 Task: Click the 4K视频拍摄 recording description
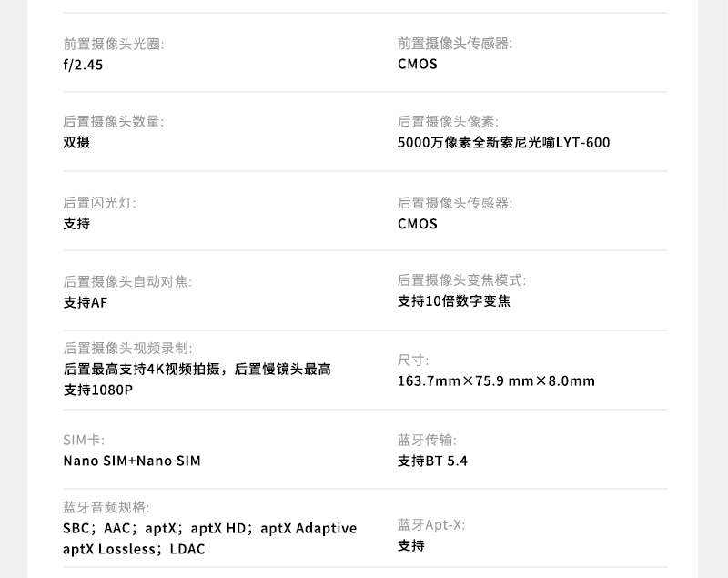click(x=197, y=369)
